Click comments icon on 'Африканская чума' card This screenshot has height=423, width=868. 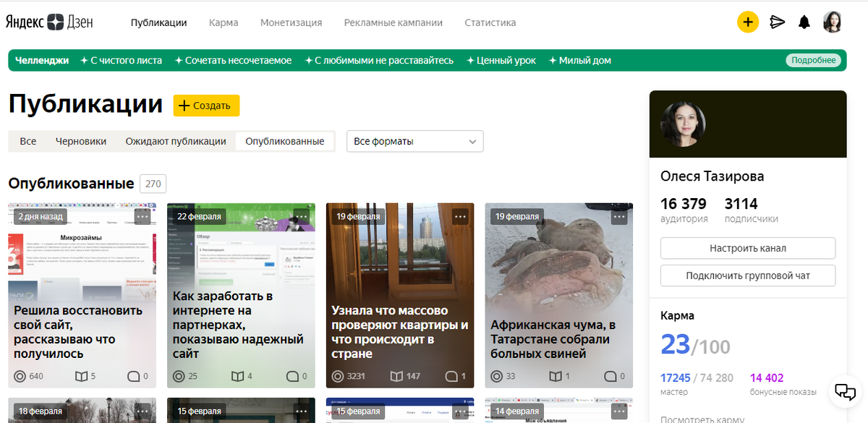point(610,376)
